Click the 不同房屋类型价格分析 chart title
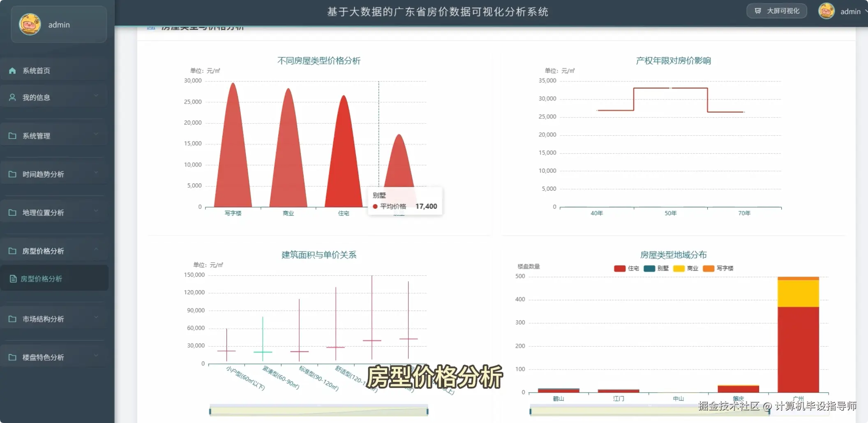Screen dimensions: 868x423 [x=319, y=61]
